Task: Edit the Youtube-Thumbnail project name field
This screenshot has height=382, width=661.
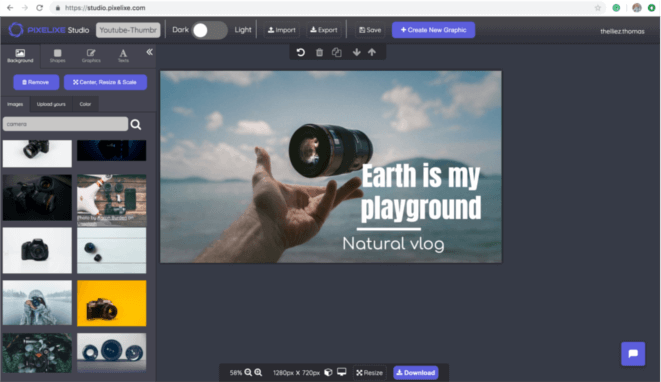Action: [x=128, y=30]
